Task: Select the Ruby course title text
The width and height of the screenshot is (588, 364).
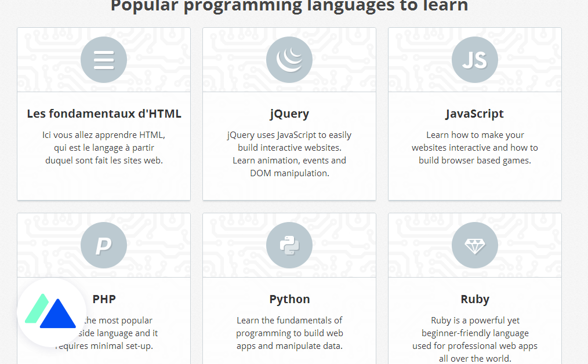Action: [x=474, y=299]
